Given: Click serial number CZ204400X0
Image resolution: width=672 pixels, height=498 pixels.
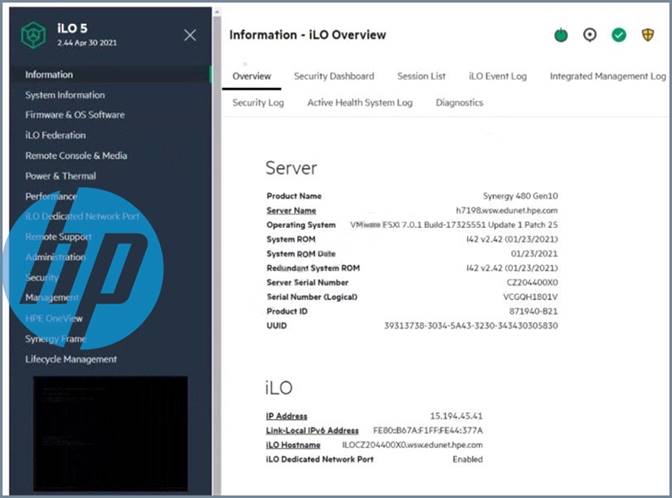Looking at the screenshot, I should coord(532,282).
